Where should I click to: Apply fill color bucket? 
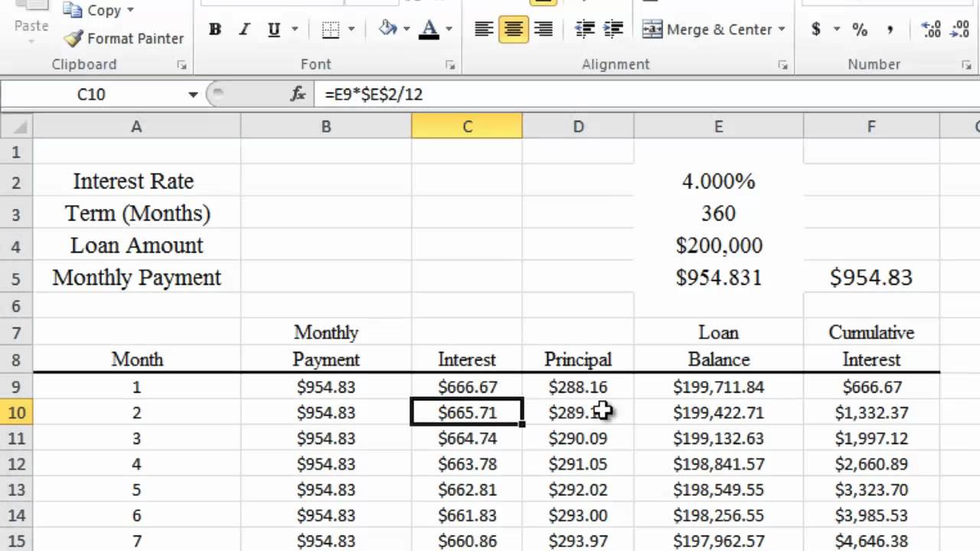point(388,29)
